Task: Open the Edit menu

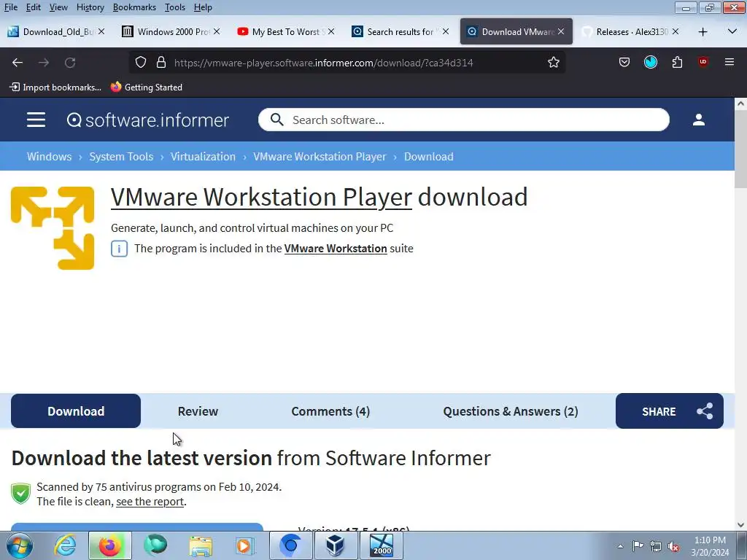Action: 34,7
